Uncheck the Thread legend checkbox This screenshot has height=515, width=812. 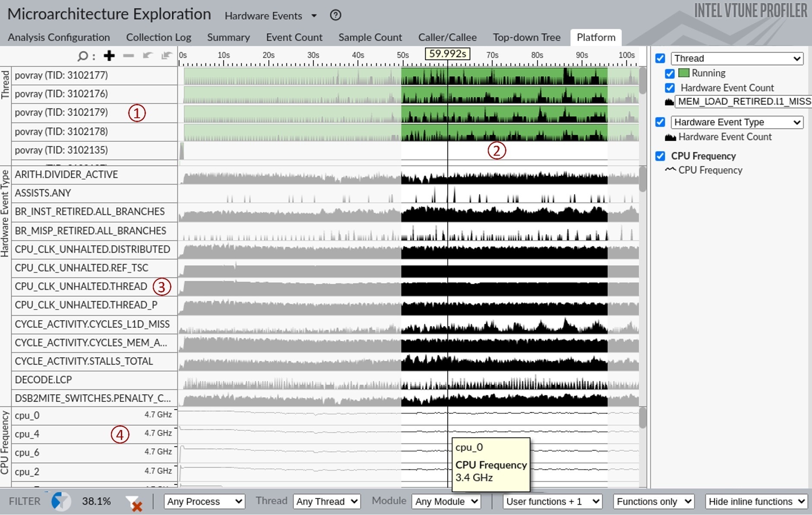click(660, 58)
